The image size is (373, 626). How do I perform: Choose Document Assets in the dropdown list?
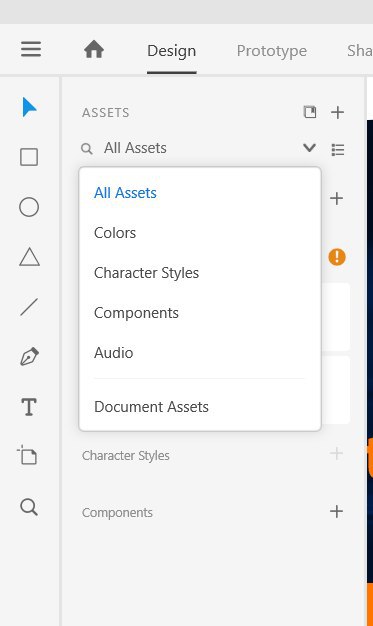(151, 407)
